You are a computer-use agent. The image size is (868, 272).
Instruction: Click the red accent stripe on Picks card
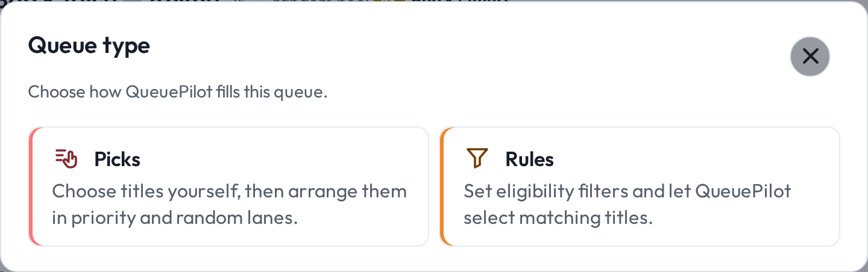click(x=30, y=187)
